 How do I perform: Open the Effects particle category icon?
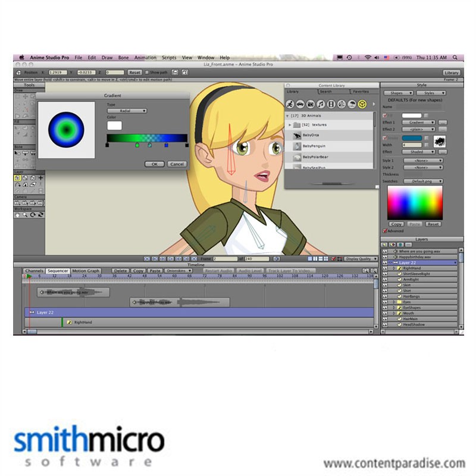[342, 105]
